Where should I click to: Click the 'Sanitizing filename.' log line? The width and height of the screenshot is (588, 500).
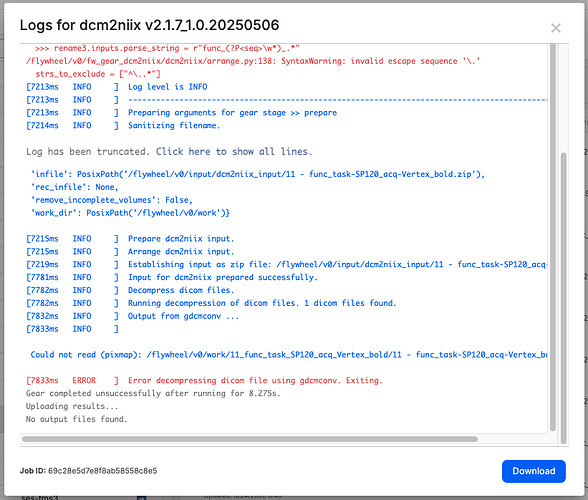pyautogui.click(x=123, y=125)
